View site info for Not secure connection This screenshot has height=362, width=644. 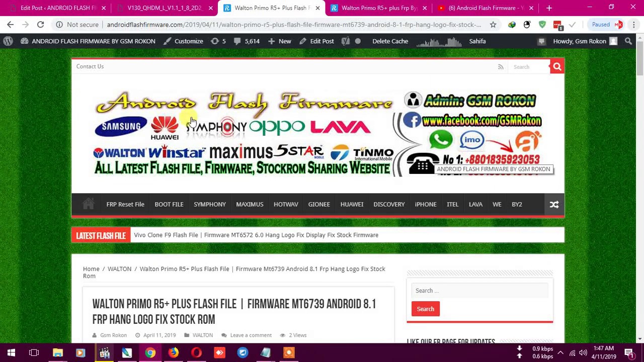pos(77,24)
